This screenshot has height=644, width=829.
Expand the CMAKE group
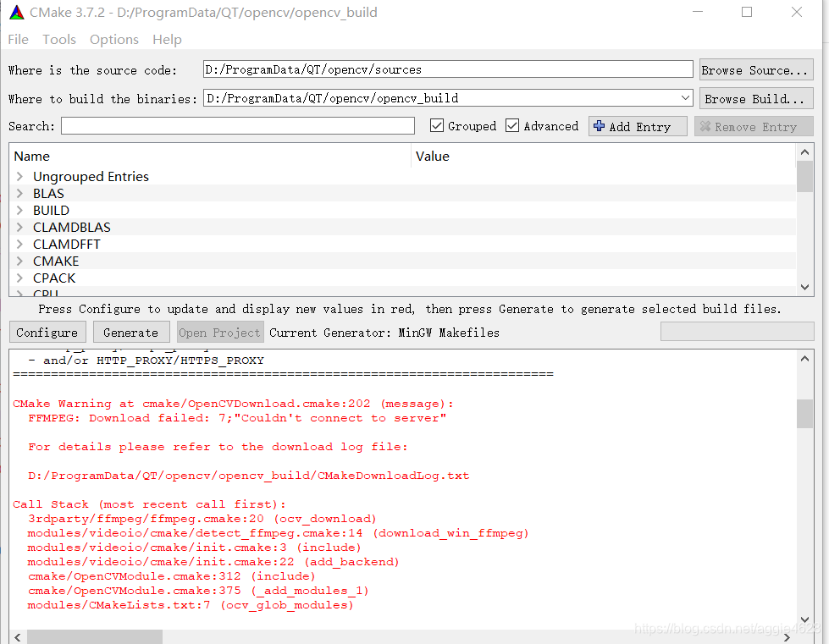pos(19,261)
